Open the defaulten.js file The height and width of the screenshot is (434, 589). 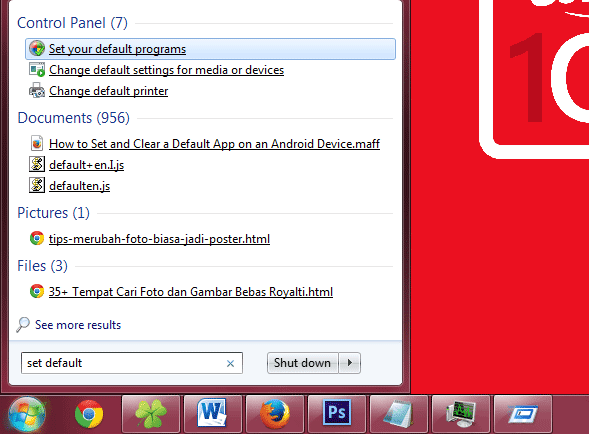coord(79,186)
